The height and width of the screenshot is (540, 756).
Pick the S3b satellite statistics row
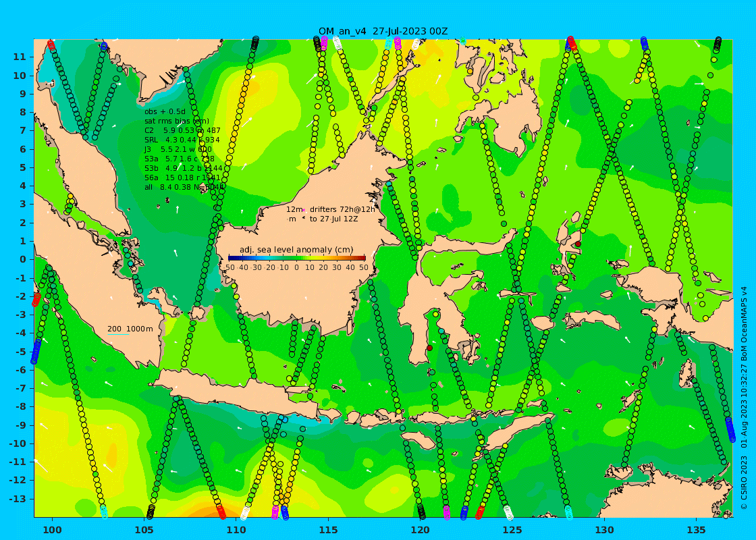click(x=183, y=168)
